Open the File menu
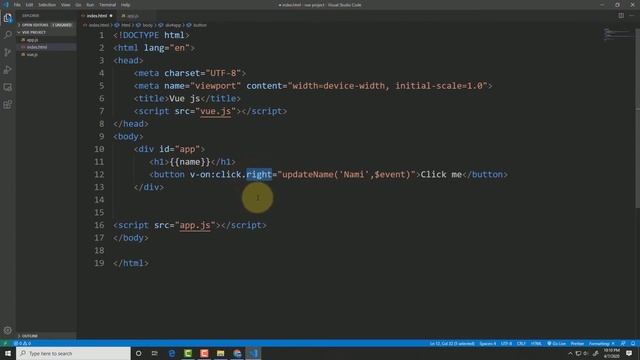 point(17,5)
